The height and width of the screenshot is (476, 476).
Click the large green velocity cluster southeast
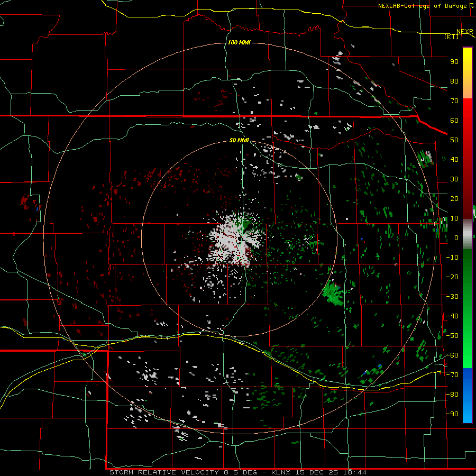pyautogui.click(x=333, y=293)
